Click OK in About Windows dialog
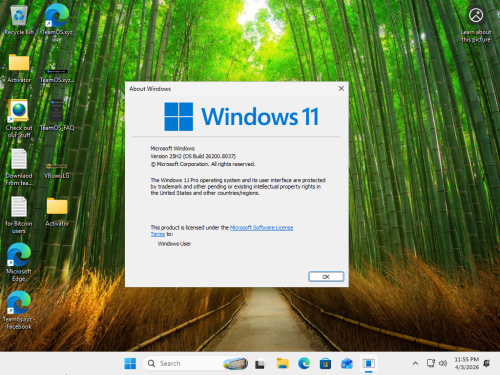 [326, 276]
